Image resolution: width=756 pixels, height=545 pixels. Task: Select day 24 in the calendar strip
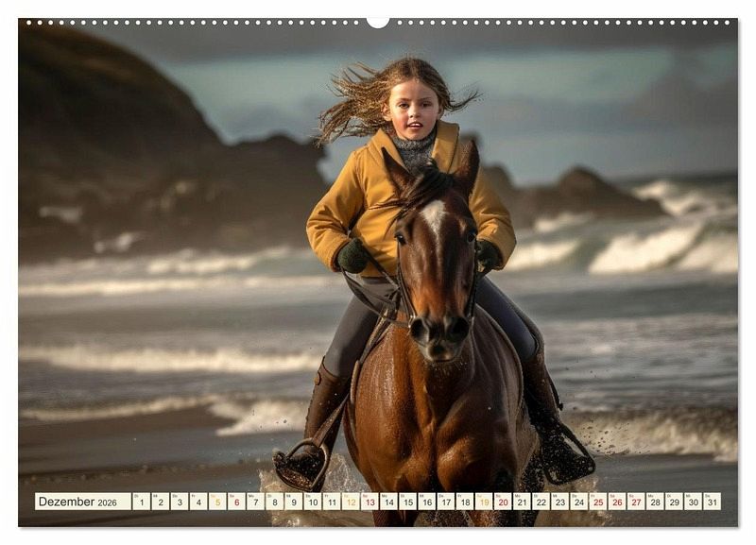click(578, 502)
